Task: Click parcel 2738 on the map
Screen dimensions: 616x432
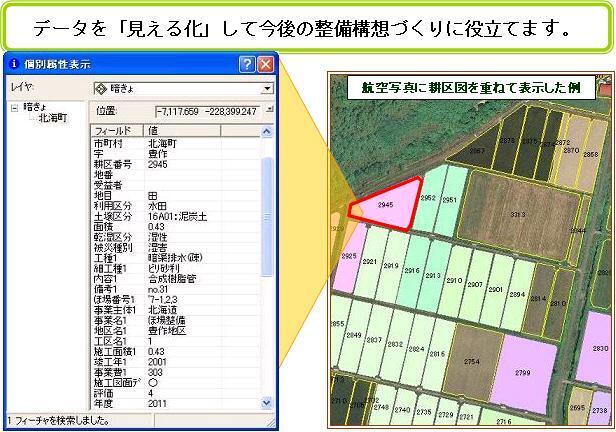Action: pos(600,410)
